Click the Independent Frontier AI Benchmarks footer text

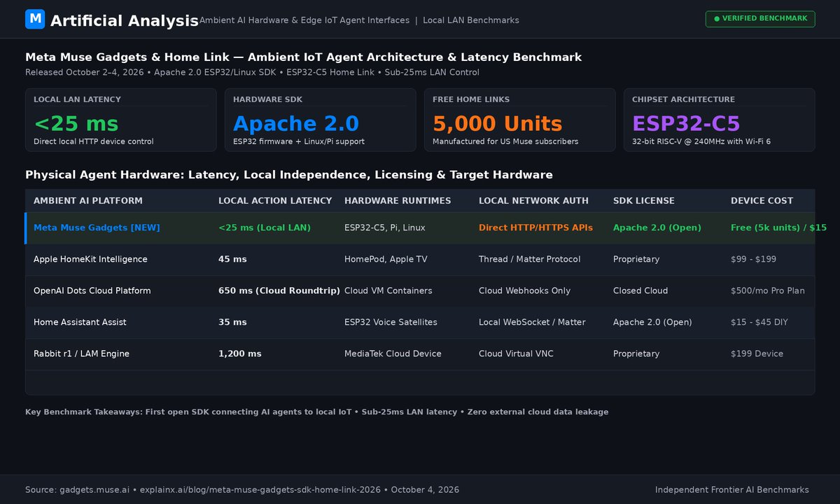[732, 490]
